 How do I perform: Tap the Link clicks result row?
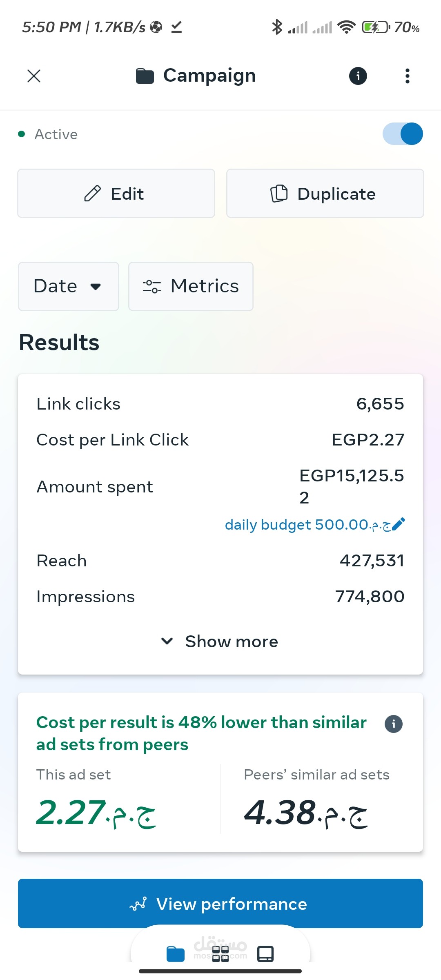pyautogui.click(x=220, y=404)
